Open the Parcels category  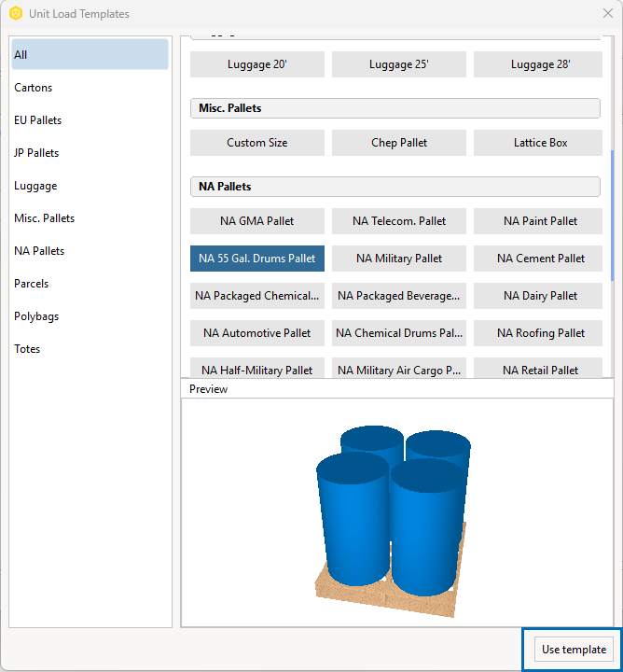[90, 284]
